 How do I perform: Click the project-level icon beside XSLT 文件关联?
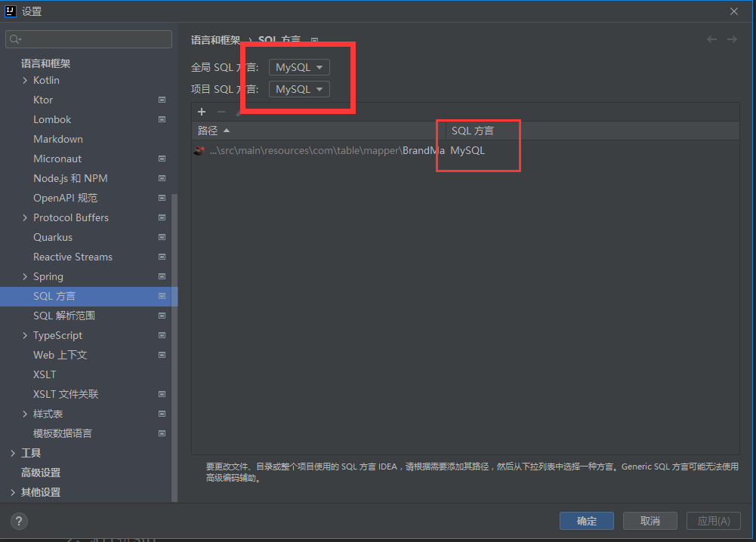click(162, 394)
